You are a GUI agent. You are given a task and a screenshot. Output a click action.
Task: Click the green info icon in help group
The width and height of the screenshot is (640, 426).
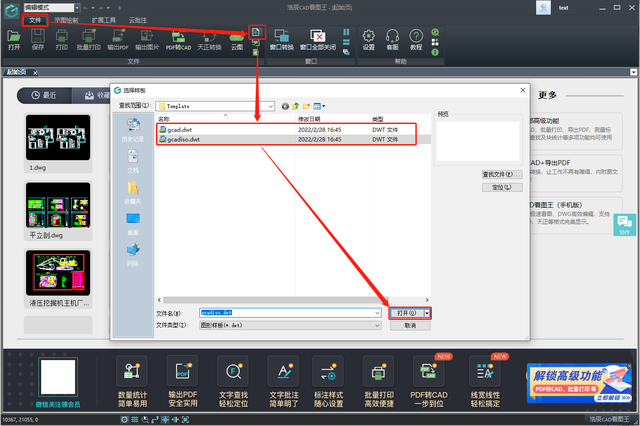435,52
